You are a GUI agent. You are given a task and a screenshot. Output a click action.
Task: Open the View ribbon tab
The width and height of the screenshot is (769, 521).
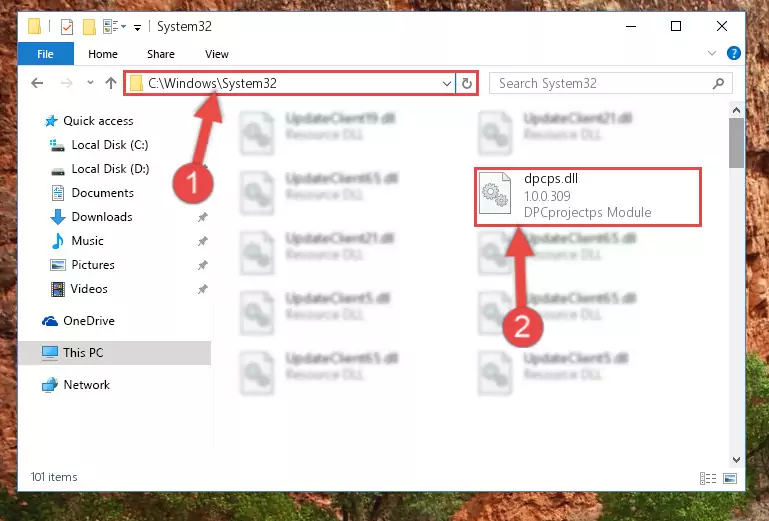tap(217, 54)
